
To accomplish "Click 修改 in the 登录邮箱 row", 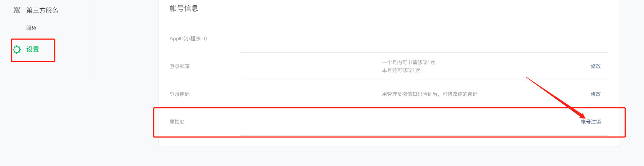I will coord(596,66).
